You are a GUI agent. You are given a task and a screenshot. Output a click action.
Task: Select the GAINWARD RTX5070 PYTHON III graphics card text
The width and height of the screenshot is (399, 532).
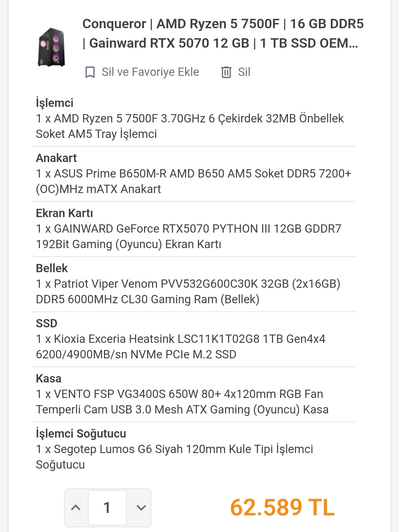coord(189,236)
